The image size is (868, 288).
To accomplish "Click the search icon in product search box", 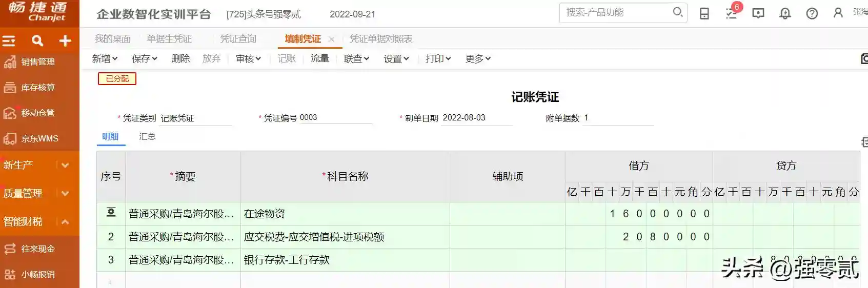I will tap(677, 12).
